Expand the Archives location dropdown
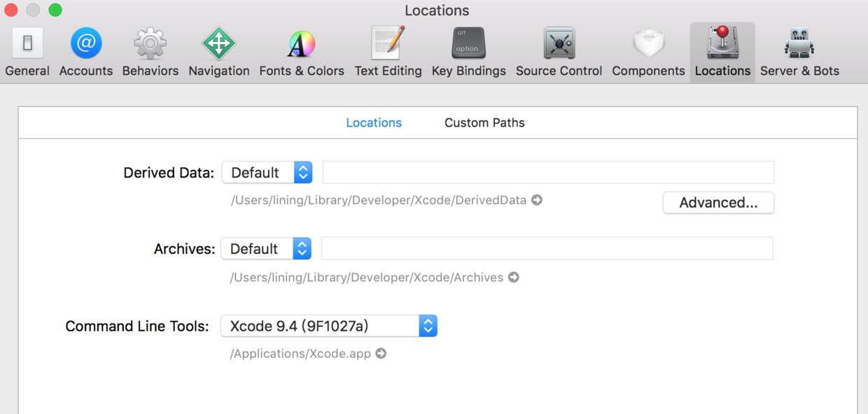Screen dimensions: 868x414 click(266, 249)
